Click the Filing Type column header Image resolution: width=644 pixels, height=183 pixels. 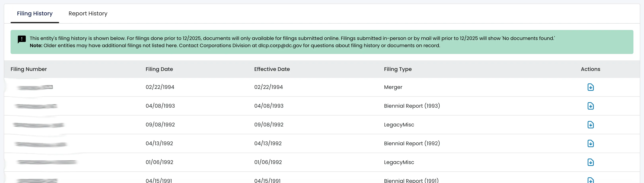pyautogui.click(x=398, y=69)
